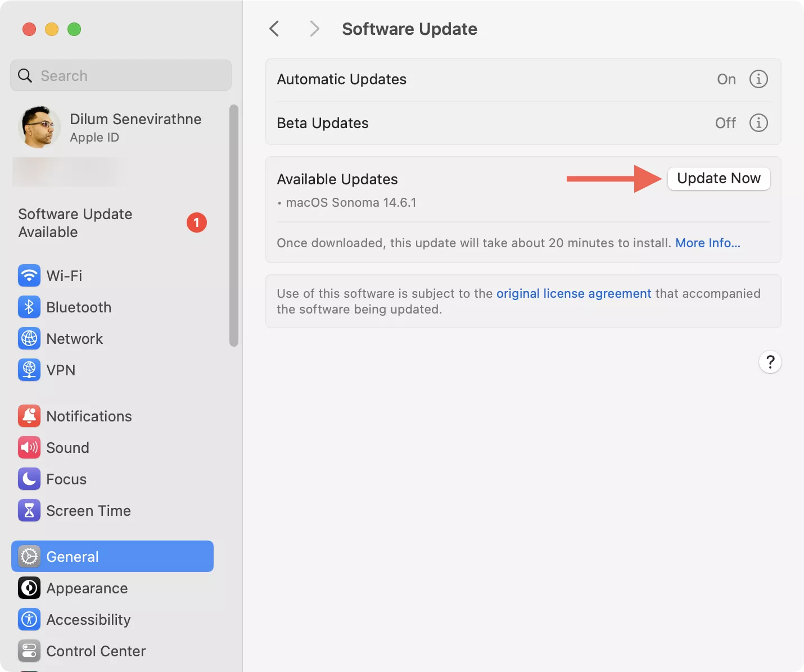Minimize window with the yellow button
The width and height of the screenshot is (804, 672).
pos(52,29)
